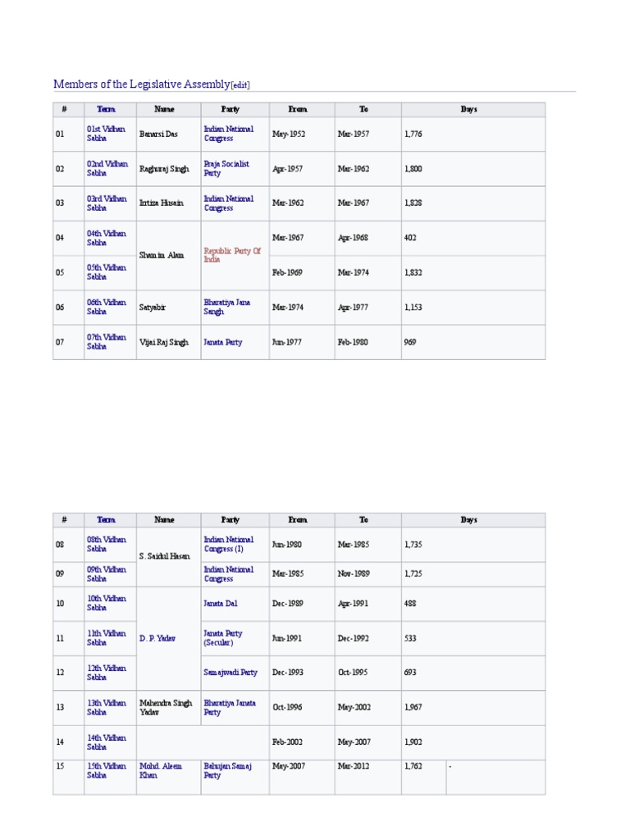
Task: Open the 06th Vidhan Sabha link
Action: coord(107,308)
